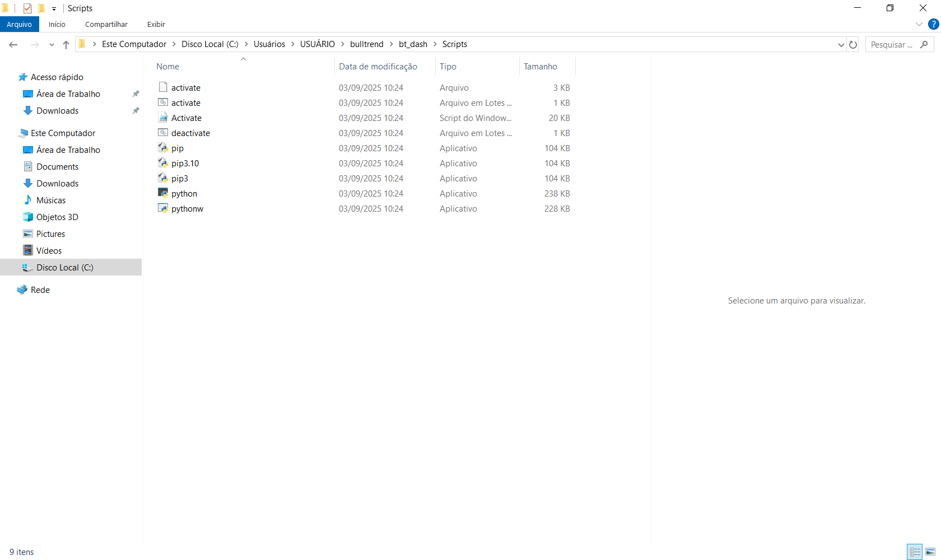Select the Activate PowerShell script icon

[x=163, y=118]
